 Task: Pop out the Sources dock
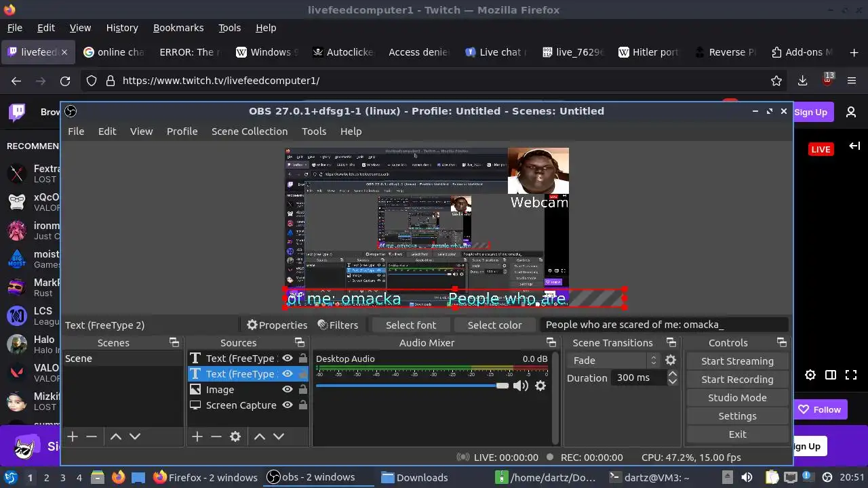[x=299, y=342]
